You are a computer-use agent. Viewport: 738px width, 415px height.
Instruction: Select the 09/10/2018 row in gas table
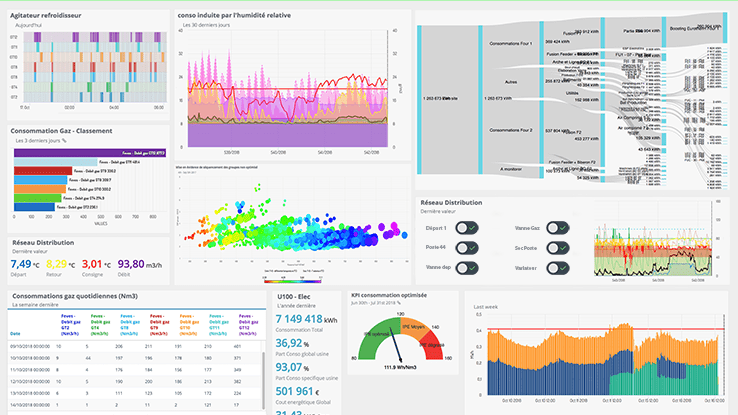pyautogui.click(x=134, y=346)
